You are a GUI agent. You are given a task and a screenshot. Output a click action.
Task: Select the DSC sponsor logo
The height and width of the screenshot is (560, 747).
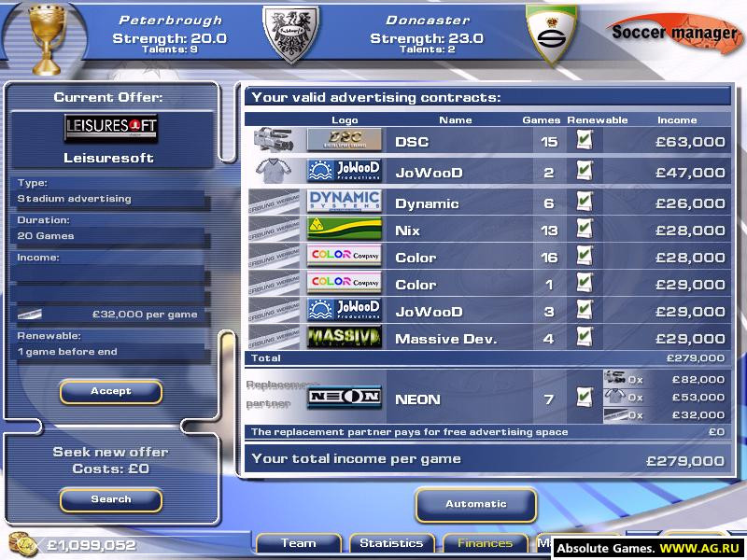[344, 139]
